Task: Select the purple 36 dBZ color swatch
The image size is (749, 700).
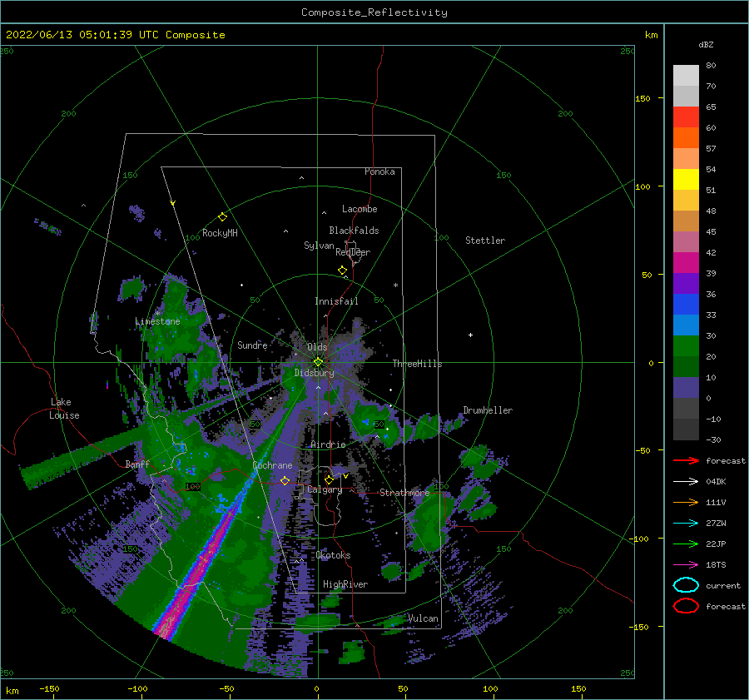Action: pos(686,283)
